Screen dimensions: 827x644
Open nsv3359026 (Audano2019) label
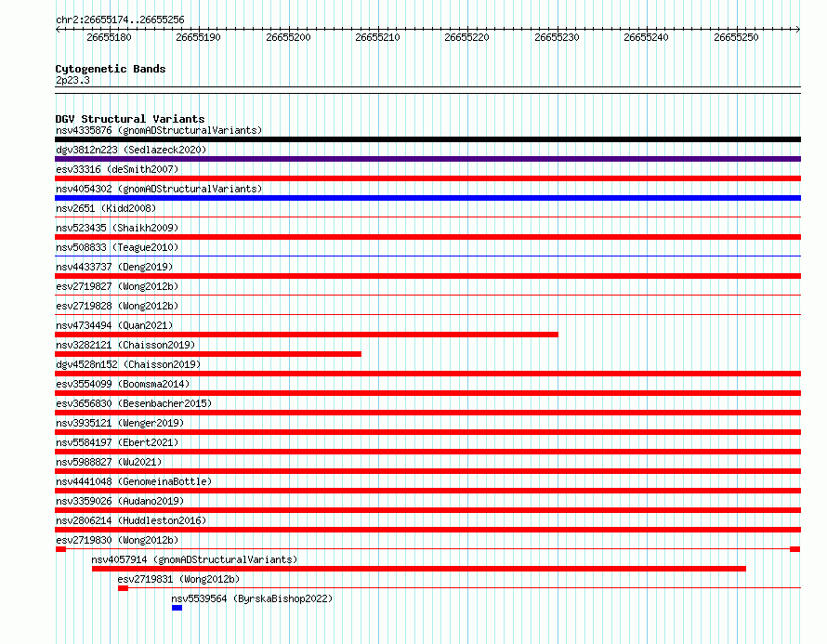(x=120, y=501)
